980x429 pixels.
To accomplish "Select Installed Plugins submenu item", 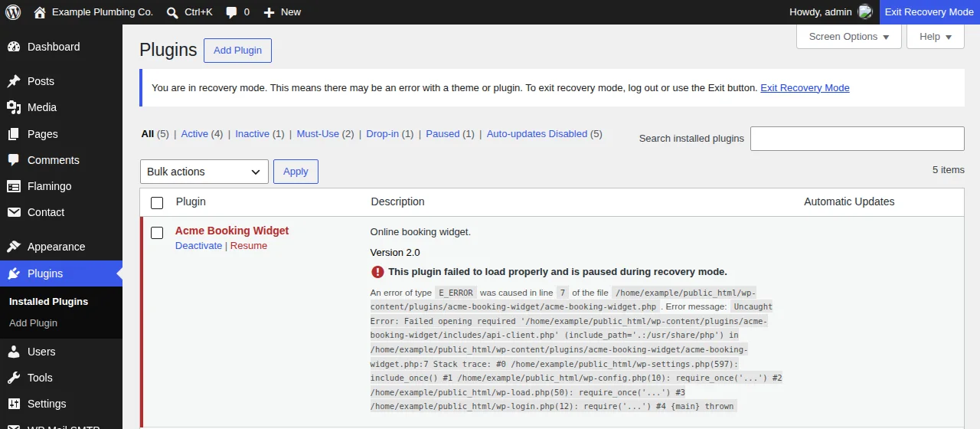I will click(x=48, y=302).
